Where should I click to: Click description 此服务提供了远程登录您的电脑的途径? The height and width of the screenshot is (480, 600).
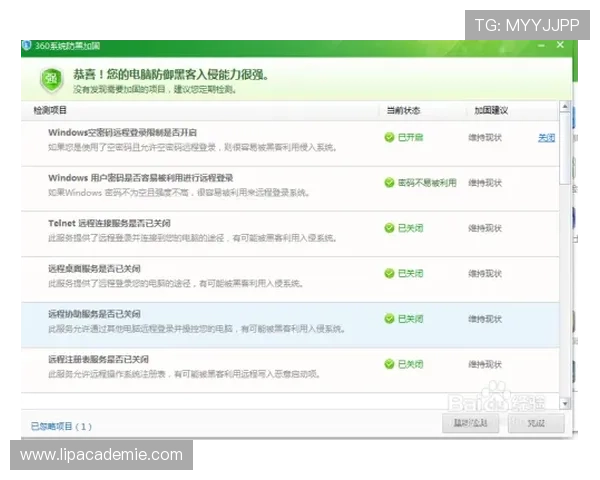tap(176, 283)
